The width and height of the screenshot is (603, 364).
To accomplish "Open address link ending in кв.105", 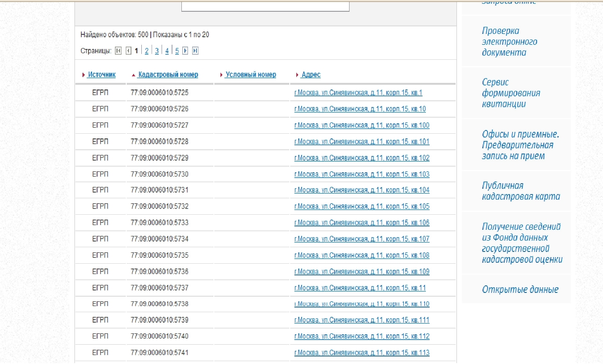I will [361, 206].
